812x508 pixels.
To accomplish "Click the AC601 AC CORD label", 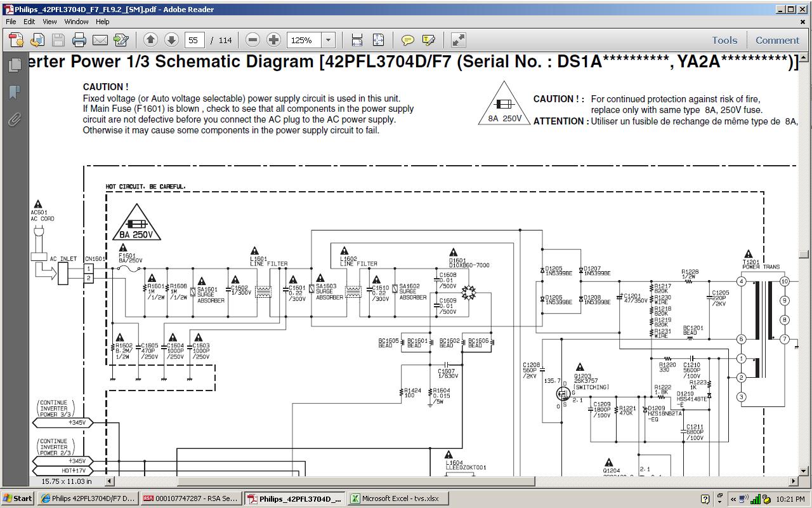I will click(x=43, y=215).
